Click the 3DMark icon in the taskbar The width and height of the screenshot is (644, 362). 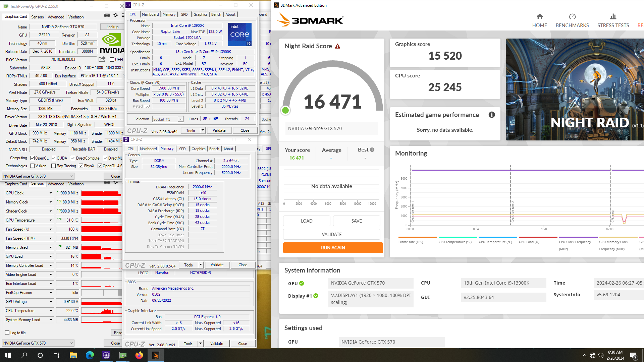(155, 355)
